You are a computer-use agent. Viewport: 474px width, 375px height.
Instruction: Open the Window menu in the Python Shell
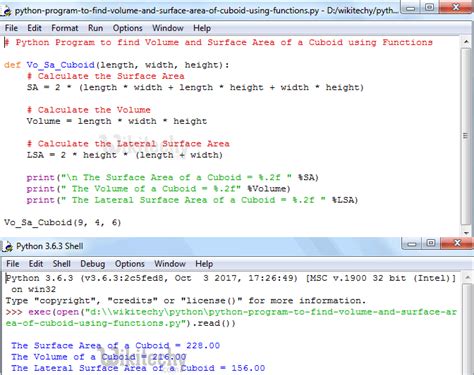point(170,264)
